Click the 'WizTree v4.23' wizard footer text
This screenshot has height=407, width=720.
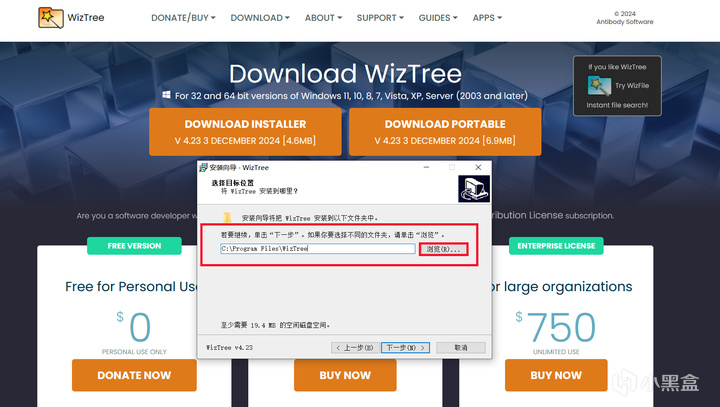click(x=229, y=348)
